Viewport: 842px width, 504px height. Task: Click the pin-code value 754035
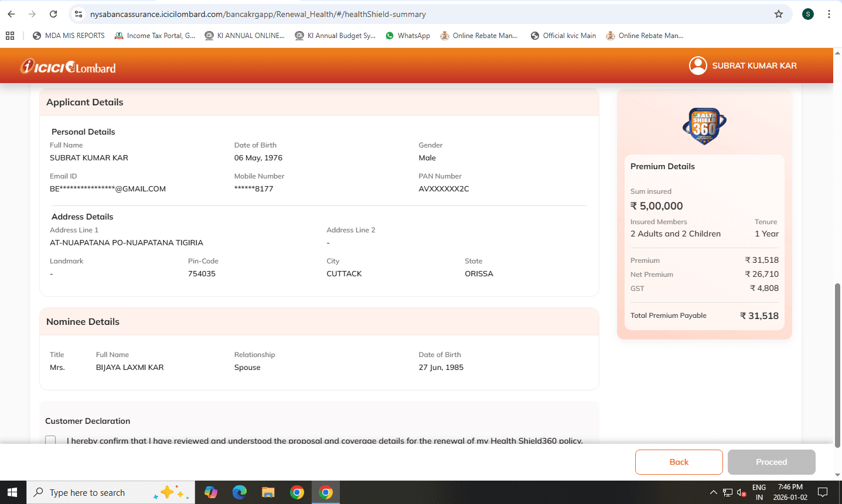202,274
